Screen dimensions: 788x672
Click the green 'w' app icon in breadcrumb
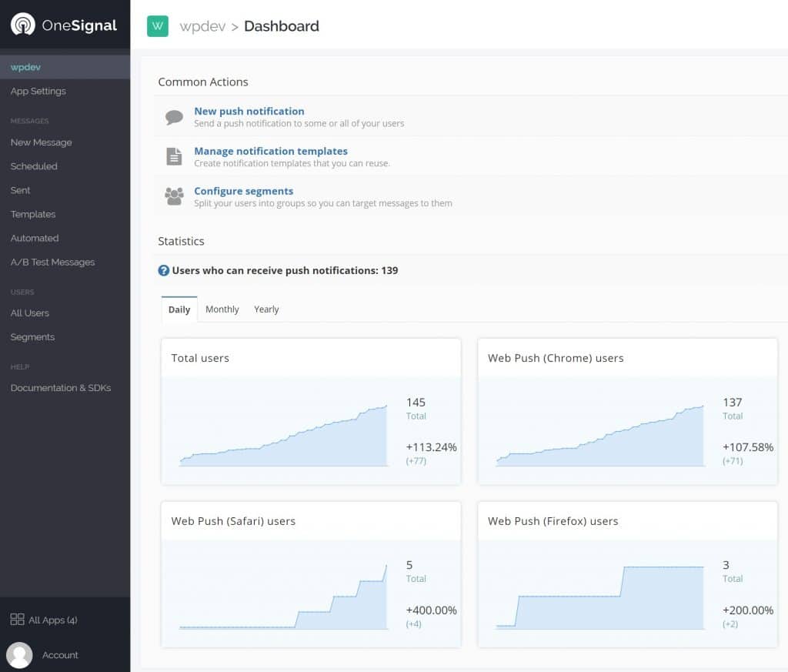157,25
